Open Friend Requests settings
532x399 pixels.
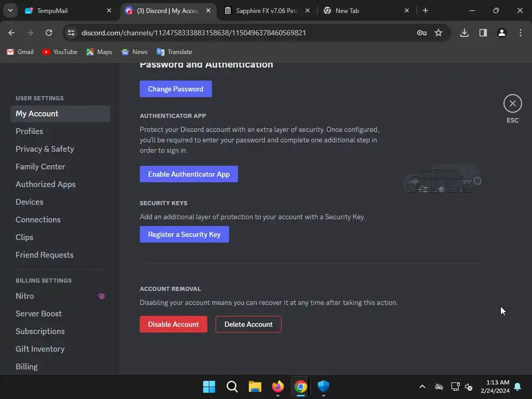tap(60, 255)
